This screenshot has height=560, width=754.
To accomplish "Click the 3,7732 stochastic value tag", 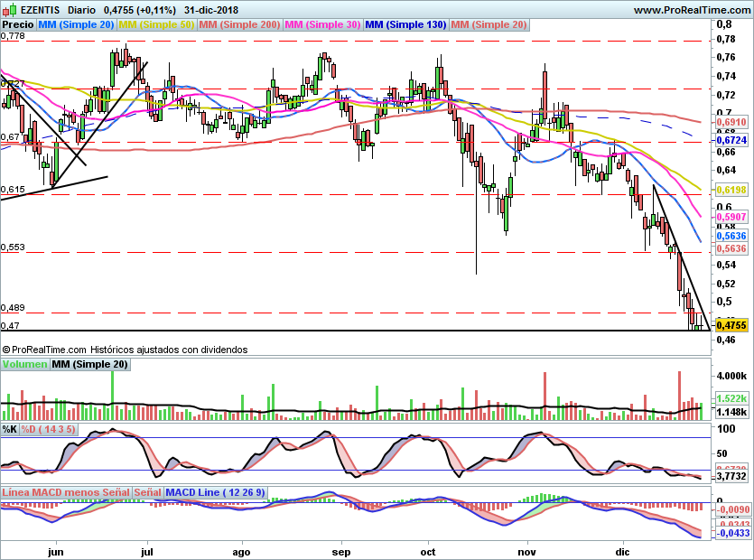I will coord(731,476).
